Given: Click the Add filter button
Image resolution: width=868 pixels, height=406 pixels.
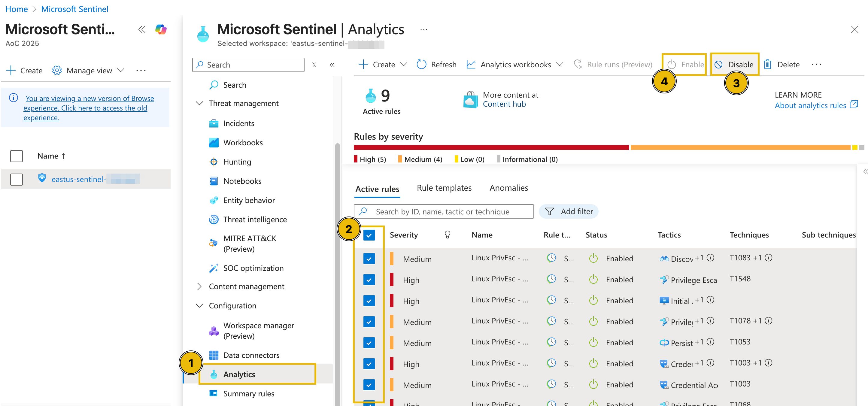Looking at the screenshot, I should (x=569, y=211).
